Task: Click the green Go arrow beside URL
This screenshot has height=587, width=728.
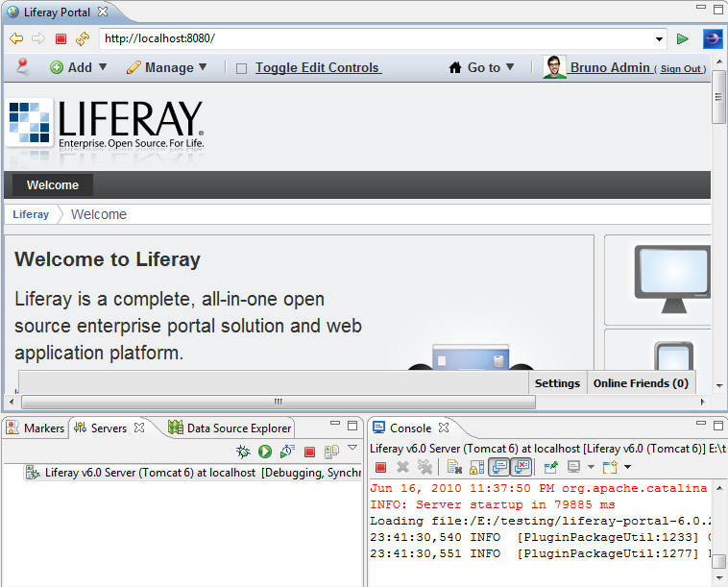Action: [683, 39]
